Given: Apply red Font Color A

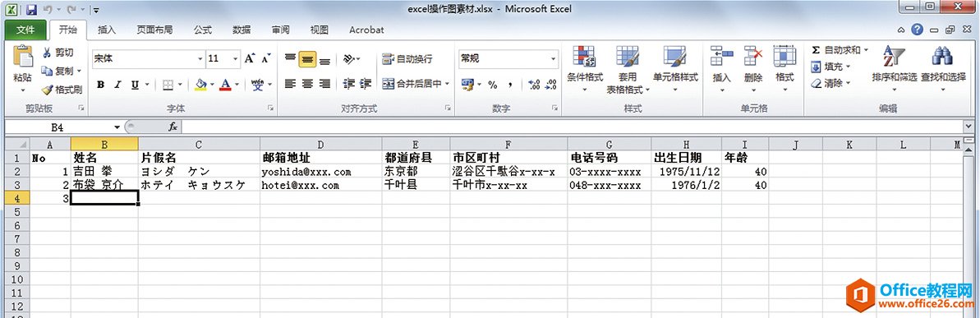Looking at the screenshot, I should tap(226, 85).
